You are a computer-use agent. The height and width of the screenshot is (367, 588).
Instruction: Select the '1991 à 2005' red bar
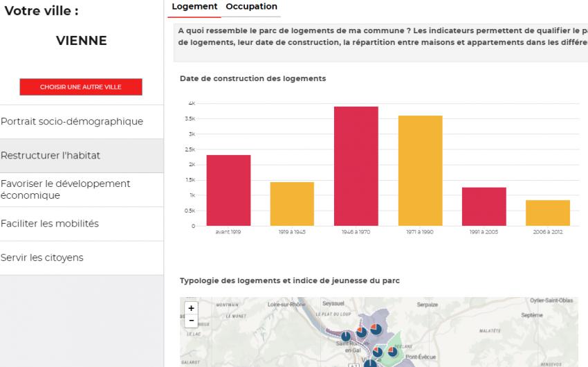[484, 206]
